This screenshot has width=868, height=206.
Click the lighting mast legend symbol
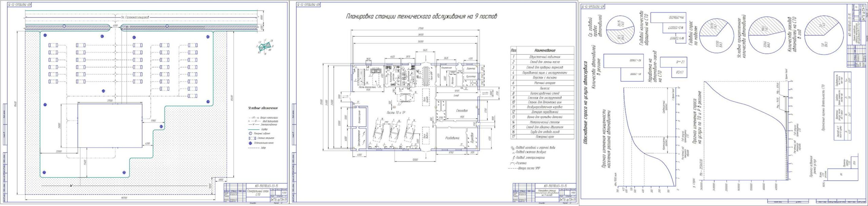[x=250, y=143]
